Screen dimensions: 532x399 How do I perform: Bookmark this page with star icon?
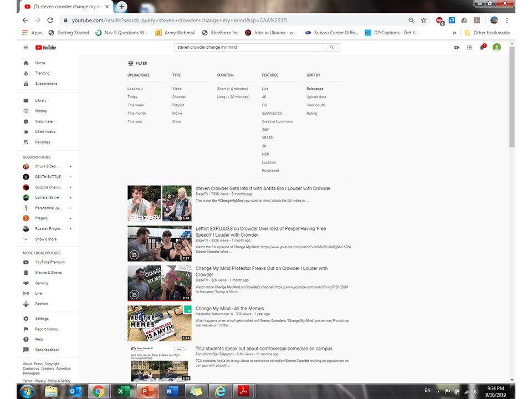(x=424, y=21)
